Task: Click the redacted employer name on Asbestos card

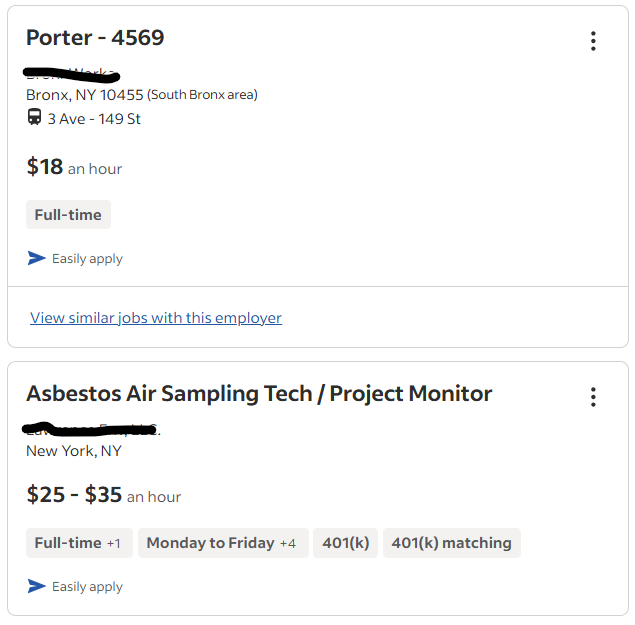Action: click(91, 429)
